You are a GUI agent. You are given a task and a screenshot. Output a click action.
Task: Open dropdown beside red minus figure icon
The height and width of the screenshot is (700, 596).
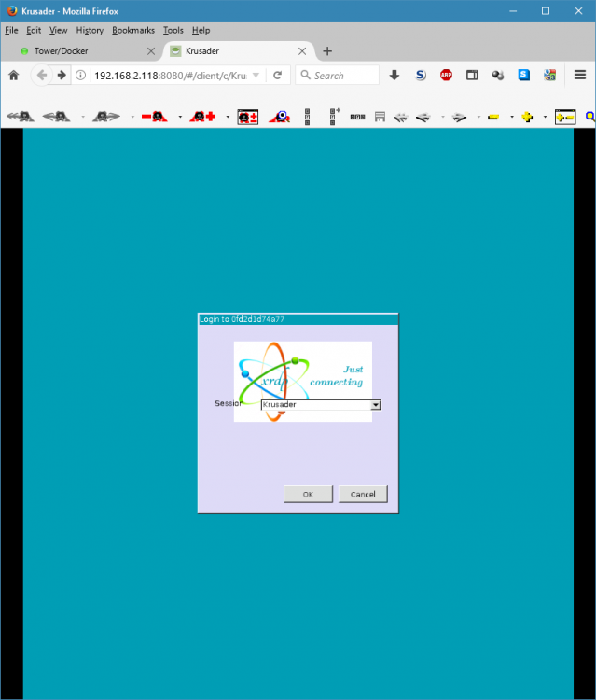(x=180, y=117)
